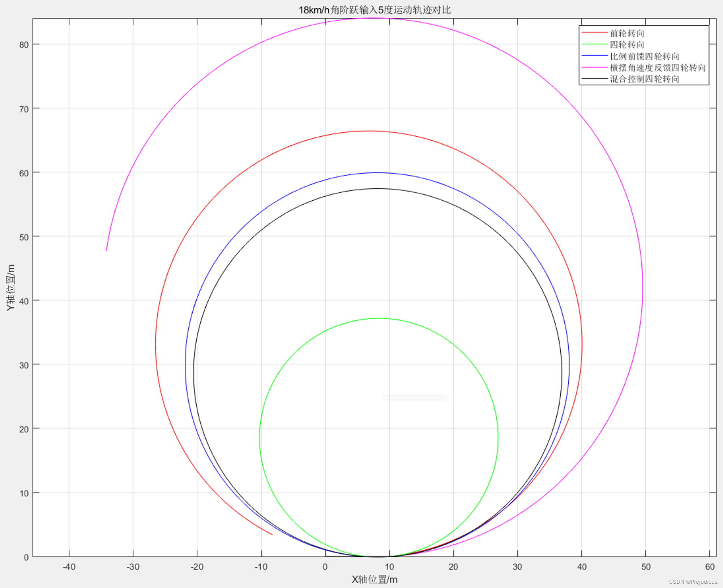Click y-axis tick label '80'

(24, 45)
